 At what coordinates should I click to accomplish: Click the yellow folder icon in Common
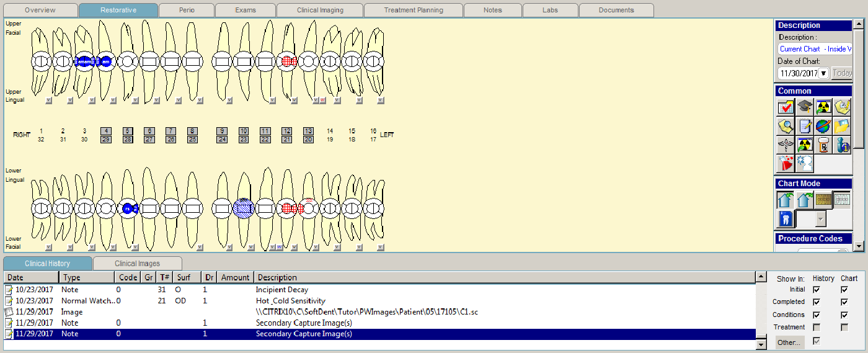842,127
